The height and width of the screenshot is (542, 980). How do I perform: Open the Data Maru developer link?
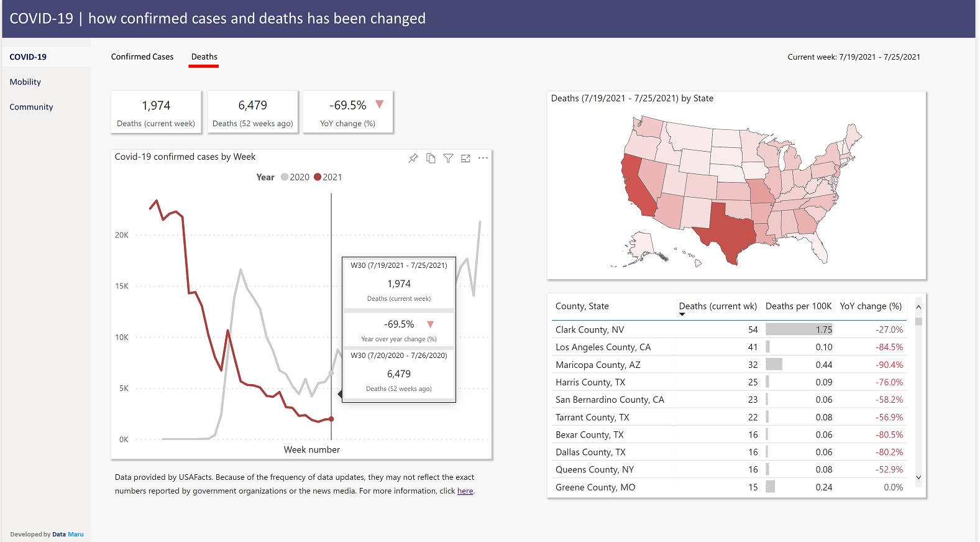click(x=68, y=534)
